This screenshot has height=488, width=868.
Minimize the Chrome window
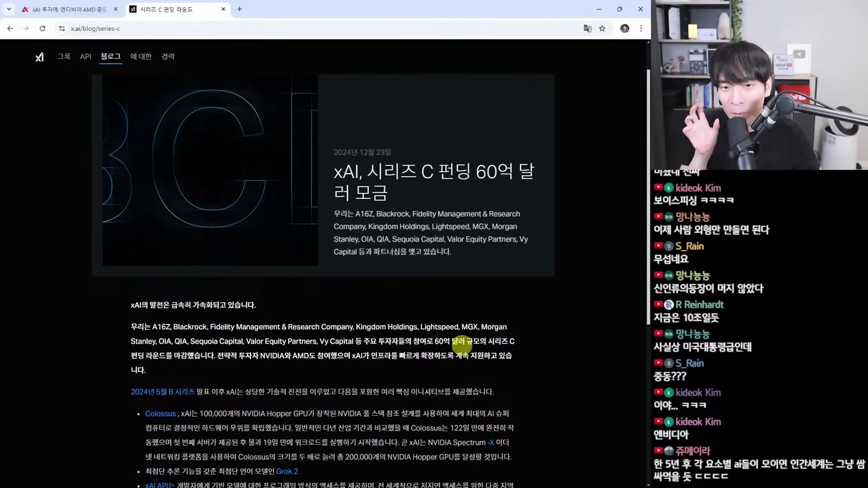coord(599,9)
